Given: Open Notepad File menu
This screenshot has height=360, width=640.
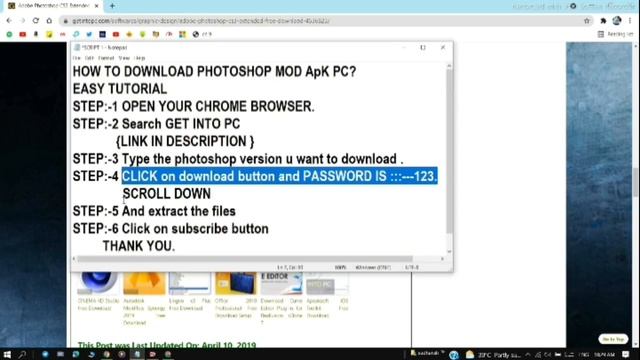Looking at the screenshot, I should pyautogui.click(x=77, y=58).
